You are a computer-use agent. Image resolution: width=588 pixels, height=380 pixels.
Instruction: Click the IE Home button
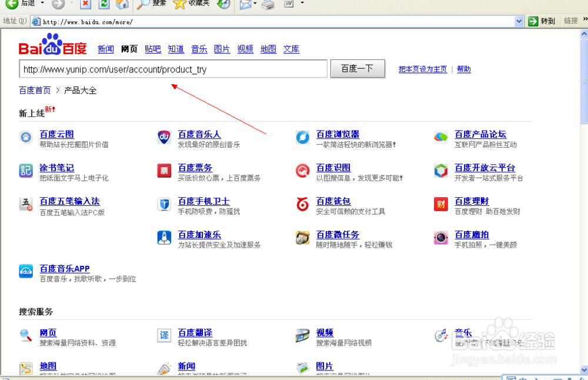point(122,4)
